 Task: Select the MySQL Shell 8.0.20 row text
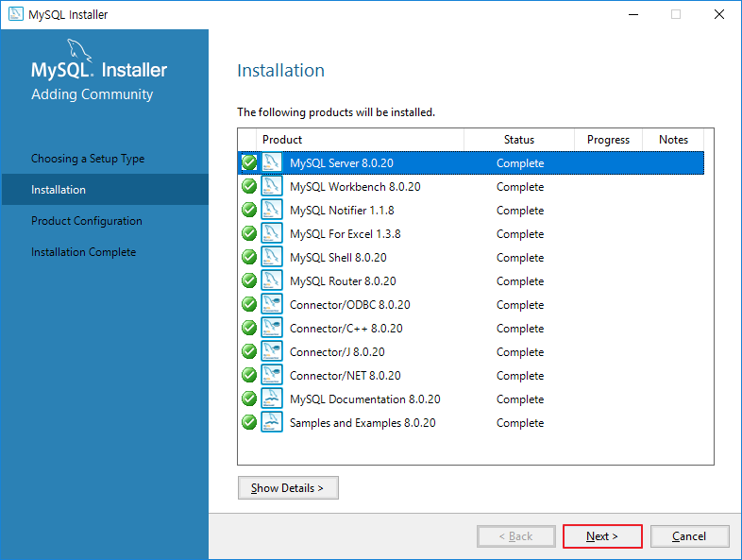coord(338,258)
